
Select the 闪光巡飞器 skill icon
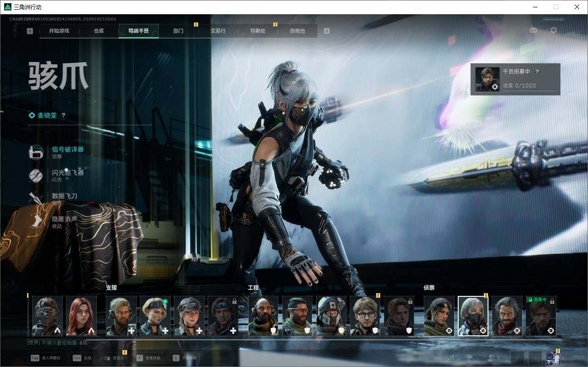click(x=36, y=175)
